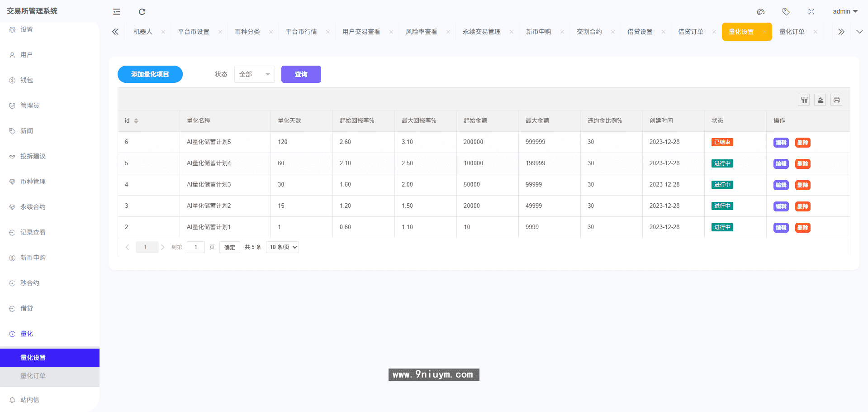Click the table export icon

pyautogui.click(x=821, y=100)
